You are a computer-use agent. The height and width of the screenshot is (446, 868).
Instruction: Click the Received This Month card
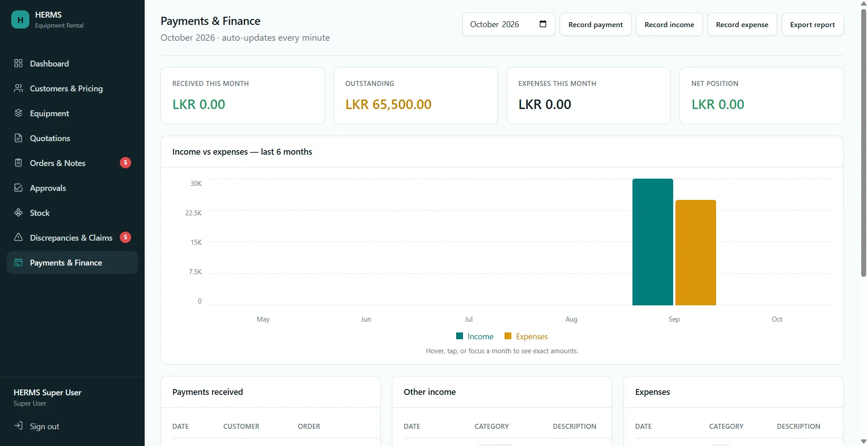pyautogui.click(x=242, y=95)
